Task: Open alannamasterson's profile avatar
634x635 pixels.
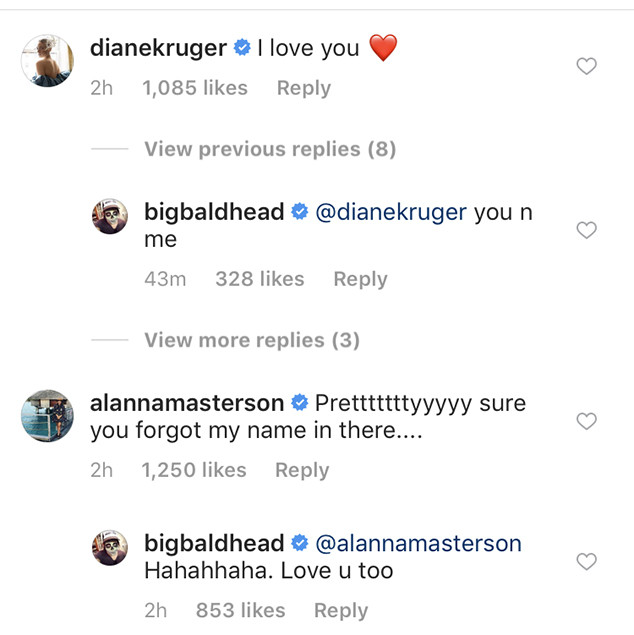Action: click(47, 415)
